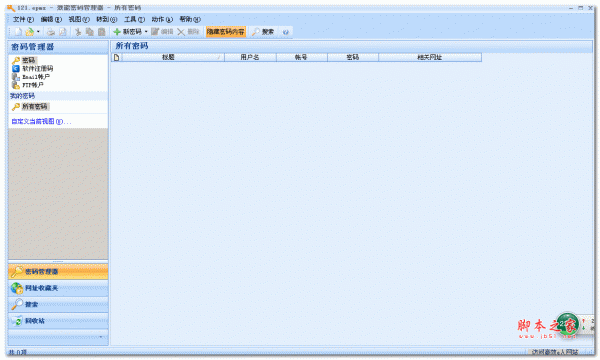The height and width of the screenshot is (360, 600).
Task: Select FTP帐户 category in the sidebar
Action: click(28, 85)
